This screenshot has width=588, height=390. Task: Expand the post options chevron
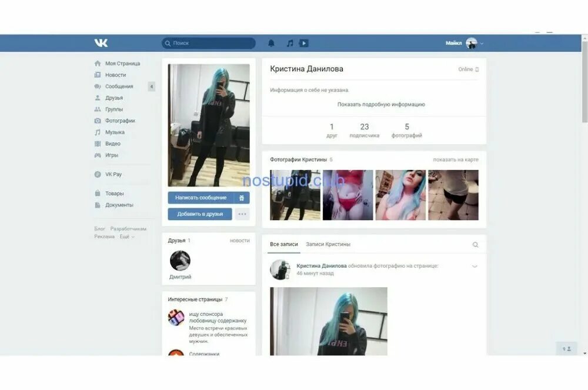click(x=475, y=266)
